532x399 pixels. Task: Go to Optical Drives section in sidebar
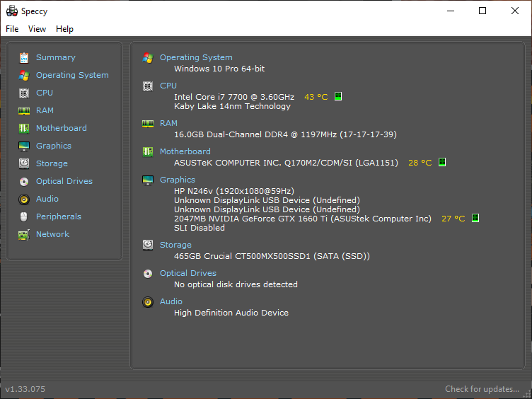(x=64, y=181)
